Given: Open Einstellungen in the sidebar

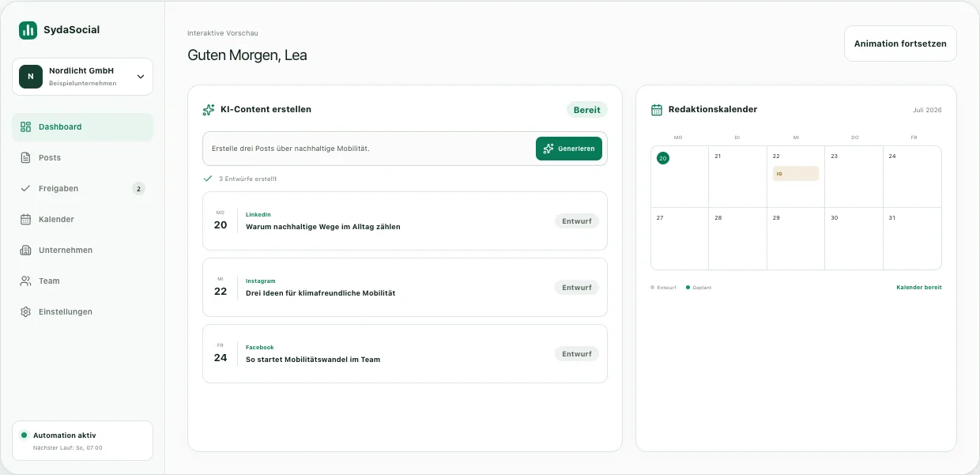Looking at the screenshot, I should click(83, 311).
